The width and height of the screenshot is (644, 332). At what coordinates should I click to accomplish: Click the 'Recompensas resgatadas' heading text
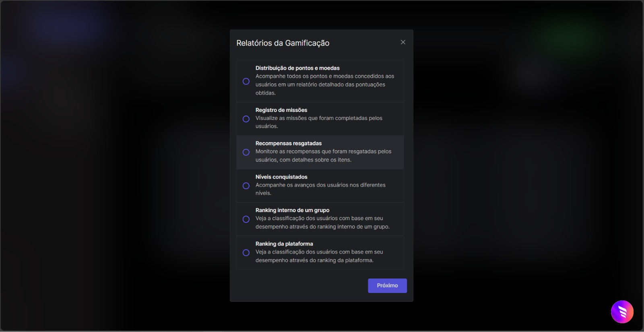289,143
